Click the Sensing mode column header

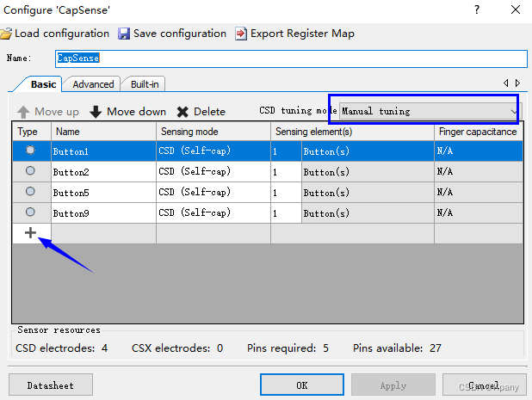coord(213,132)
